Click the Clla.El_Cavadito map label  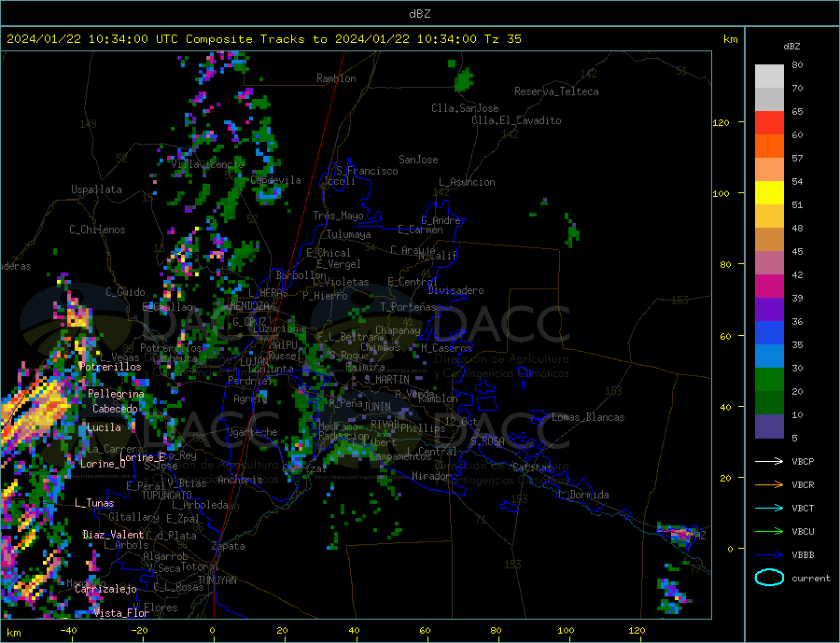pyautogui.click(x=516, y=120)
